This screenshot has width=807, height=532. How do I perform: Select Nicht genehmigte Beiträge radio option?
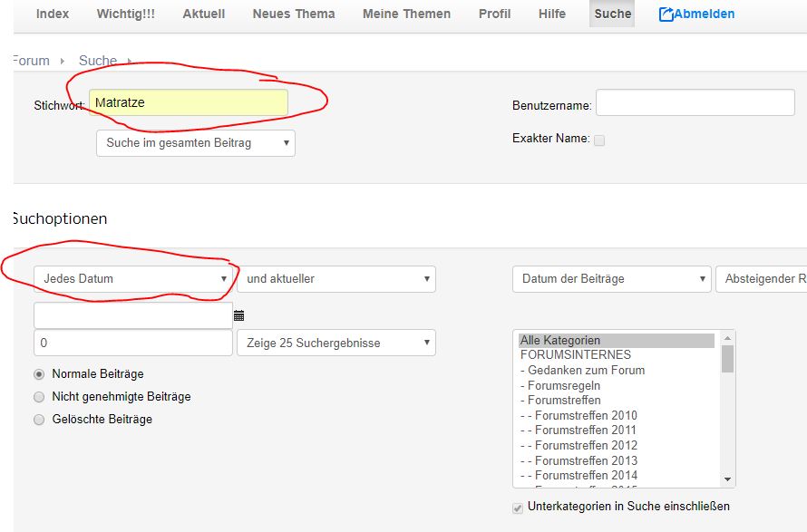click(x=39, y=397)
